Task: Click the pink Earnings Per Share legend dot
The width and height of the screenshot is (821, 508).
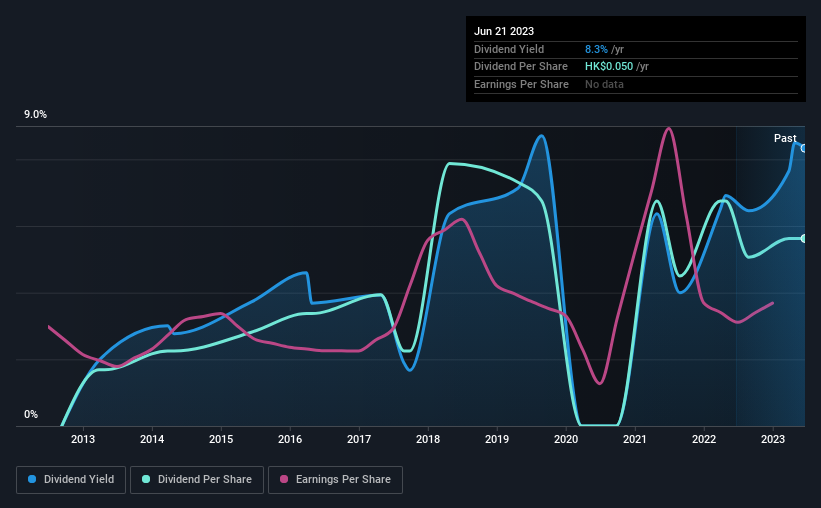Action: tap(284, 479)
